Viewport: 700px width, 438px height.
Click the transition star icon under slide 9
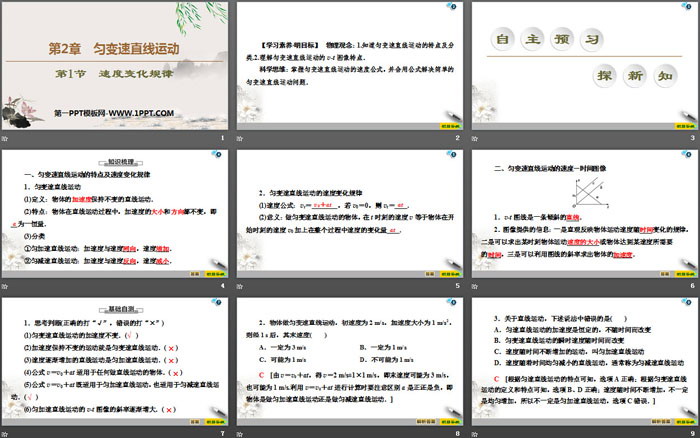[x=475, y=434]
